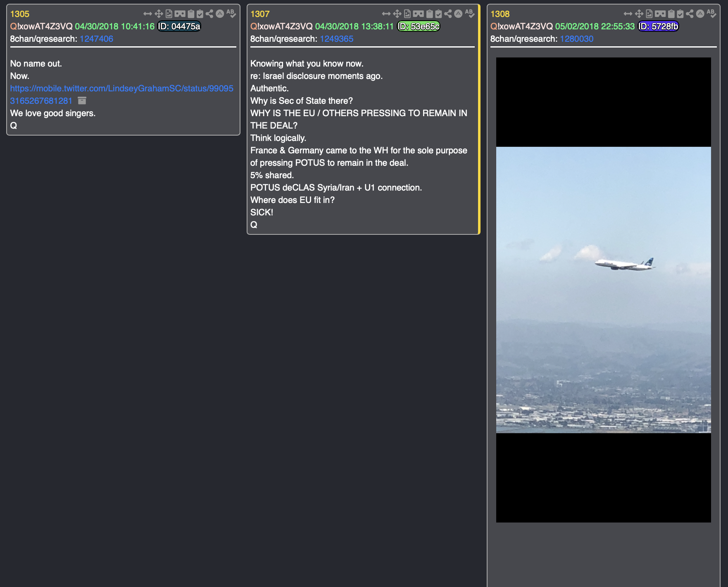
Task: Click the share icon on post 1308
Action: (x=690, y=14)
